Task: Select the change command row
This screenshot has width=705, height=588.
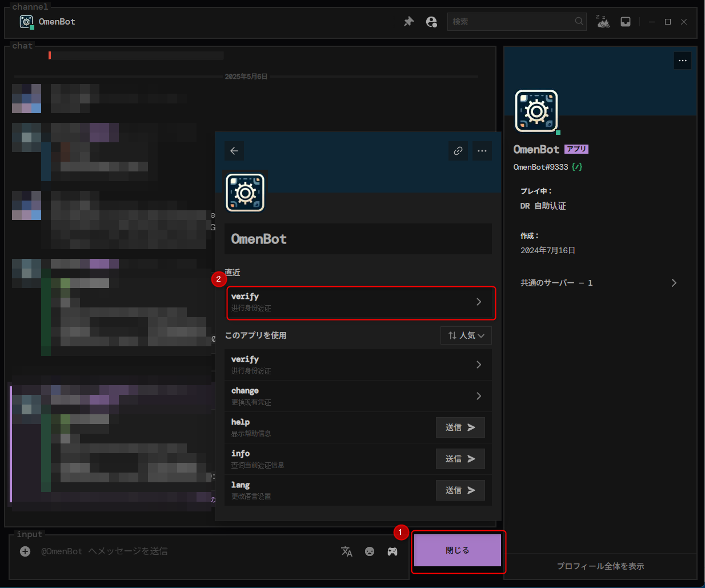Action: 359,396
